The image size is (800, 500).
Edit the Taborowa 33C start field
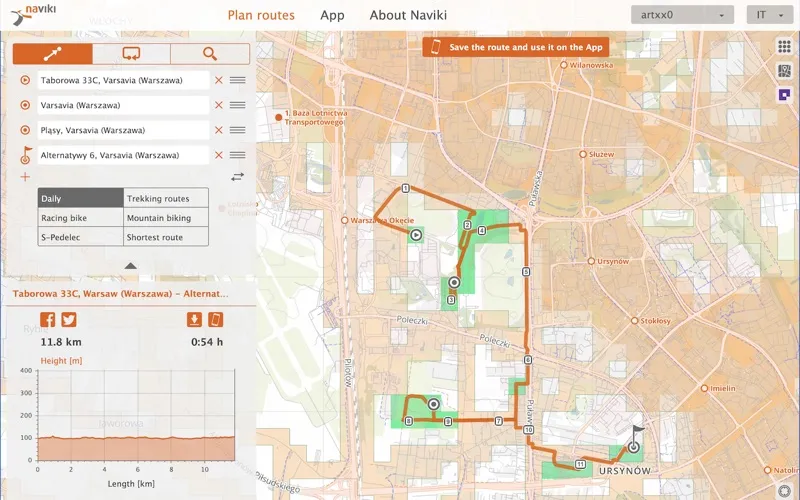click(123, 80)
